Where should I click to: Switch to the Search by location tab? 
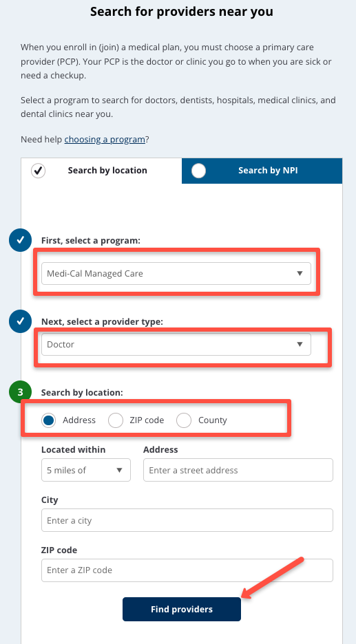(101, 171)
